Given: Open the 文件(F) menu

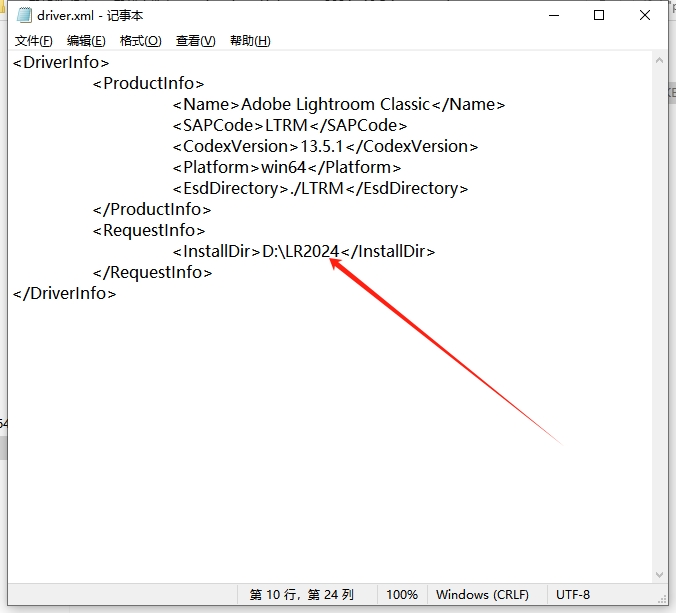Looking at the screenshot, I should [x=34, y=41].
